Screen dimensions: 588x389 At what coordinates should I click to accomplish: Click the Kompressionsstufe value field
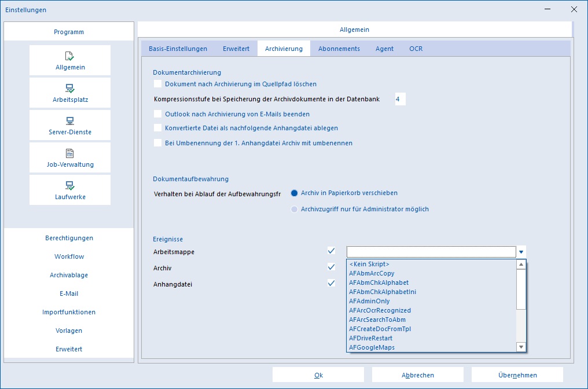[x=400, y=99]
